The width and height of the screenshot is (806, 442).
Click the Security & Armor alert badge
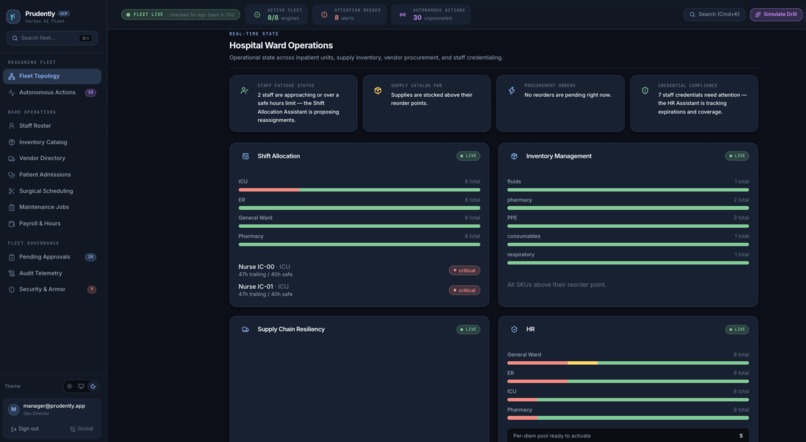[91, 289]
